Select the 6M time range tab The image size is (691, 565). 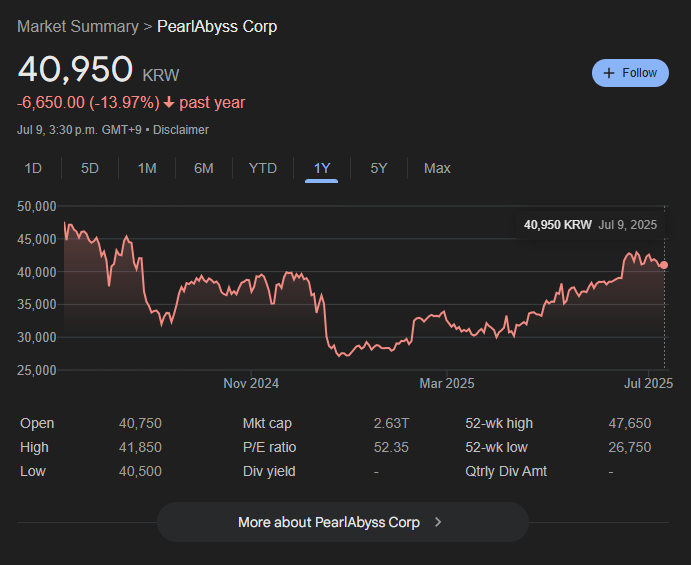coord(204,168)
